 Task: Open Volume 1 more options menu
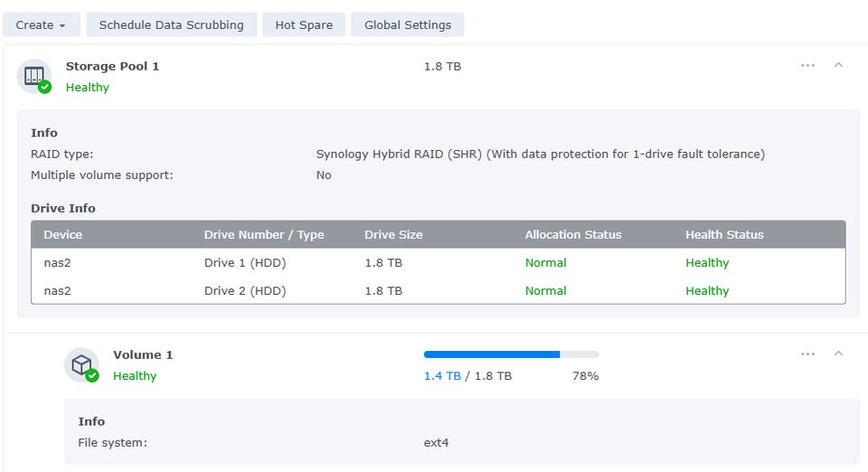click(x=807, y=354)
